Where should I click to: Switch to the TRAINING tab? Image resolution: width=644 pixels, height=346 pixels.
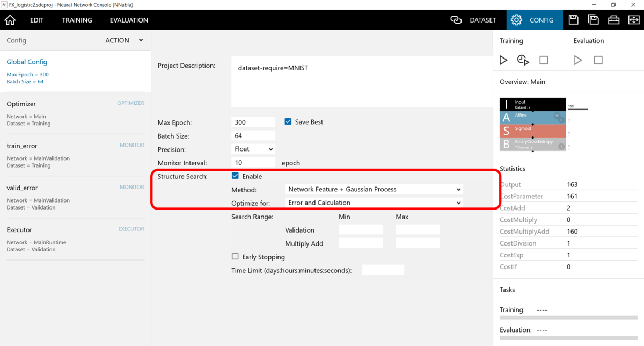[x=77, y=20]
